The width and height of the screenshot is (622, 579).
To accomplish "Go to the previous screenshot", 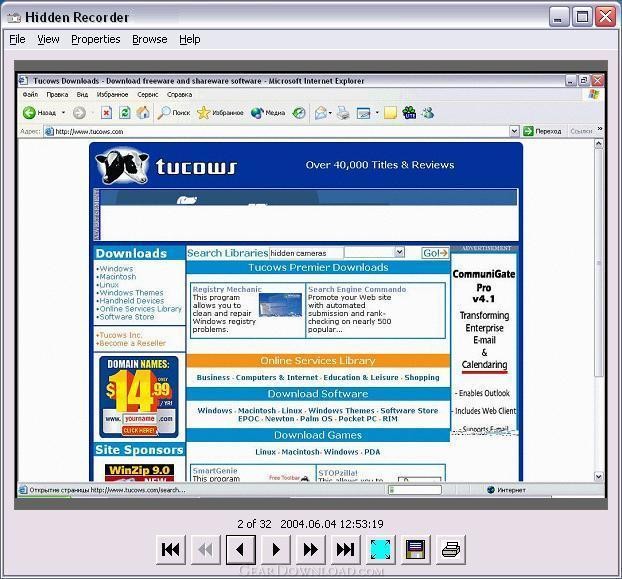I will tap(240, 549).
